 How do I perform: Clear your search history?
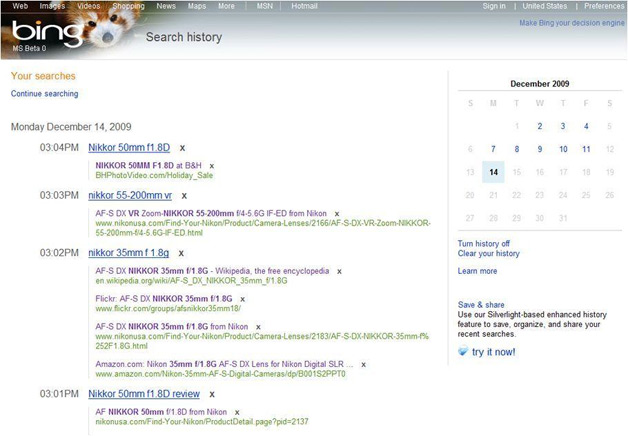pyautogui.click(x=488, y=254)
